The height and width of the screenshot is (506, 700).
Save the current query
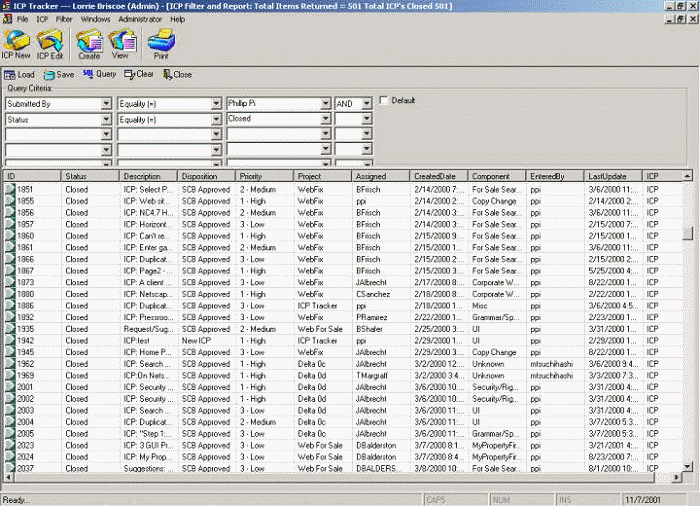click(59, 75)
